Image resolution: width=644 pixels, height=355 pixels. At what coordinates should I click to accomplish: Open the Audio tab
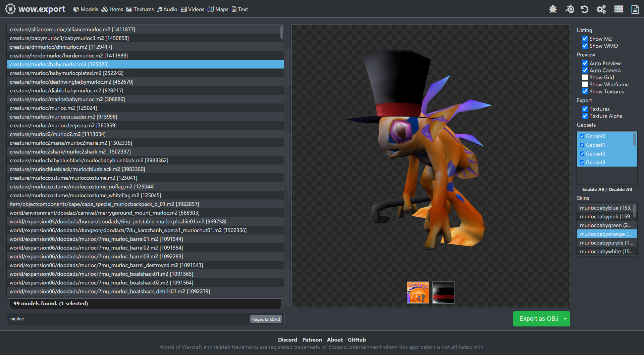tap(167, 9)
